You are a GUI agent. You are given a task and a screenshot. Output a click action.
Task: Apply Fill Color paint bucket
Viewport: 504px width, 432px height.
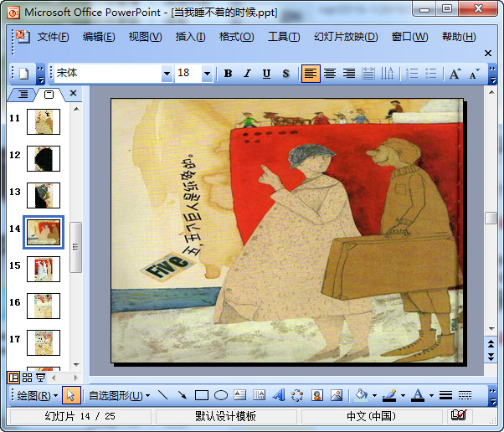coord(362,395)
